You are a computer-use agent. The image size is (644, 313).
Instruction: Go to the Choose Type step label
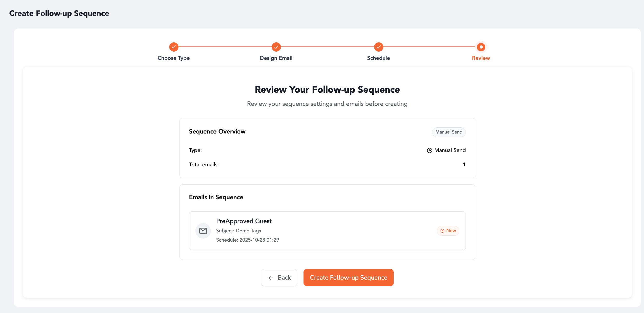coord(174,58)
